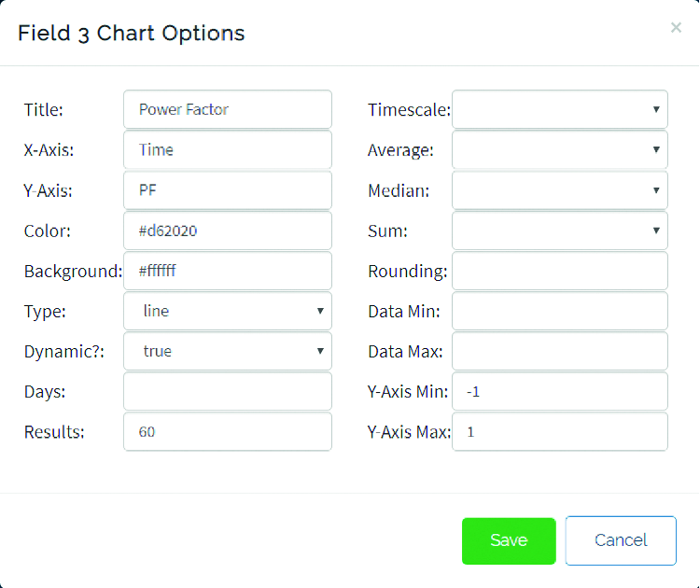
Task: Expand the Sum dropdown
Action: tap(559, 231)
